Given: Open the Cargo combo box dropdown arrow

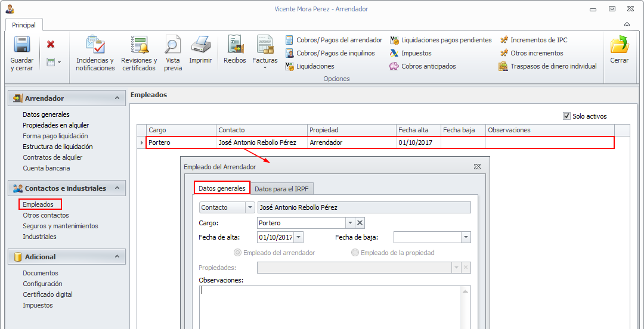Looking at the screenshot, I should (350, 223).
